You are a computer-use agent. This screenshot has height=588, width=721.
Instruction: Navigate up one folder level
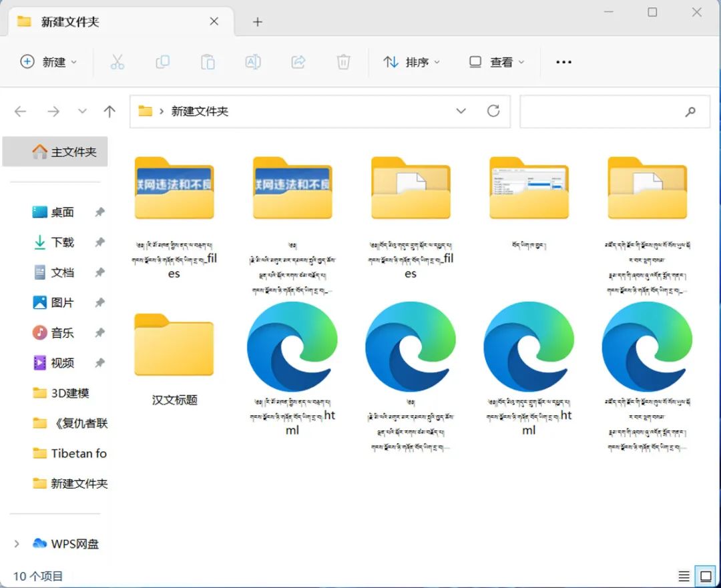coord(109,111)
